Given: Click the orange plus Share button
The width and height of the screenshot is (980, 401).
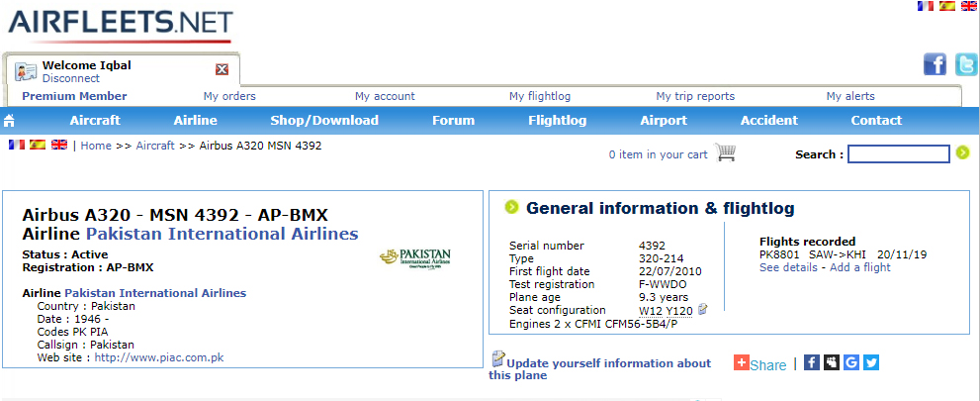Looking at the screenshot, I should pos(760,363).
